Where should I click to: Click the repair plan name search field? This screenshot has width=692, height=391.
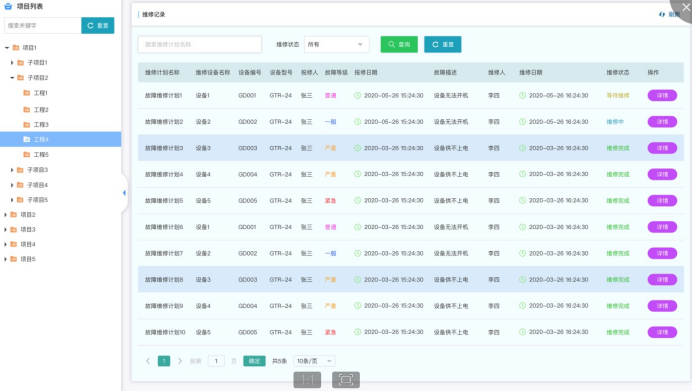(x=199, y=45)
